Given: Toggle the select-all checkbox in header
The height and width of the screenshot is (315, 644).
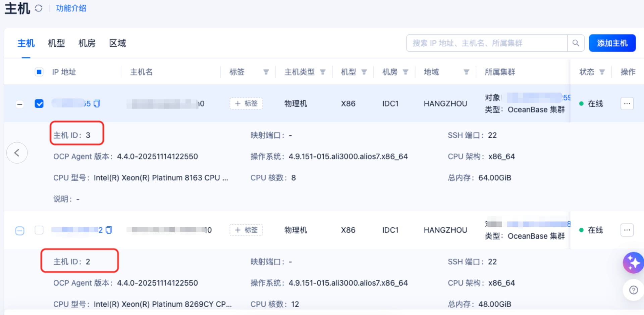Looking at the screenshot, I should point(39,72).
